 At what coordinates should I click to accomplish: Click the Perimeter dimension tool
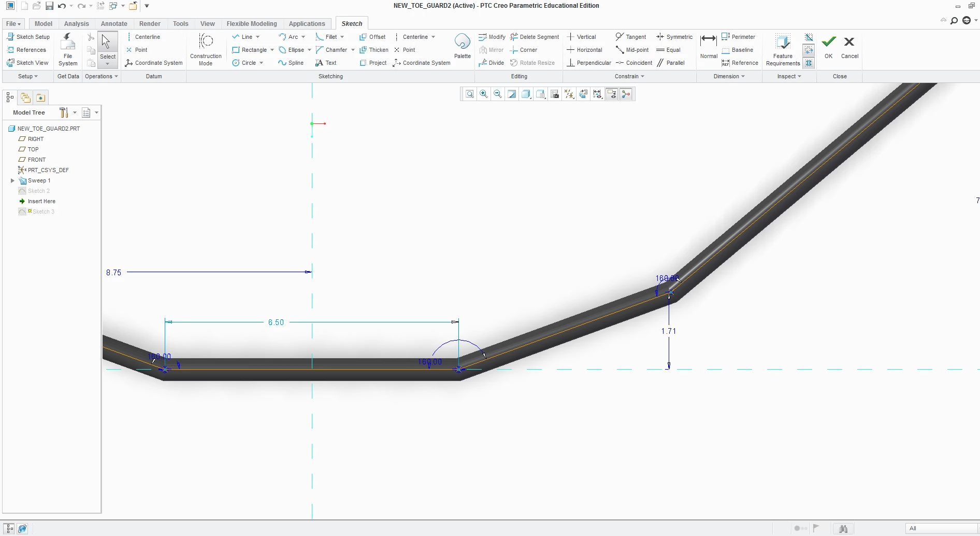(738, 37)
